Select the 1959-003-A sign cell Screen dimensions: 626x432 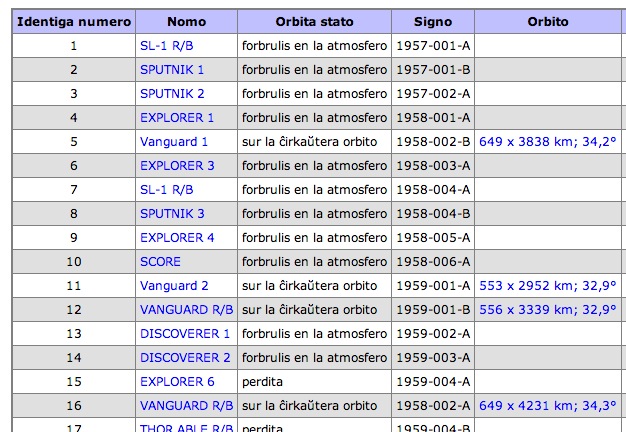click(x=433, y=358)
